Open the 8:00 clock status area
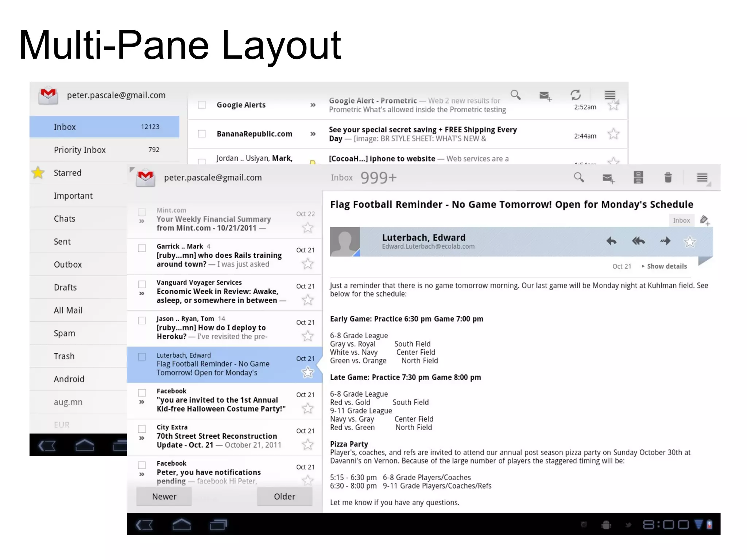Screen dimensions: 747x560 click(x=666, y=525)
